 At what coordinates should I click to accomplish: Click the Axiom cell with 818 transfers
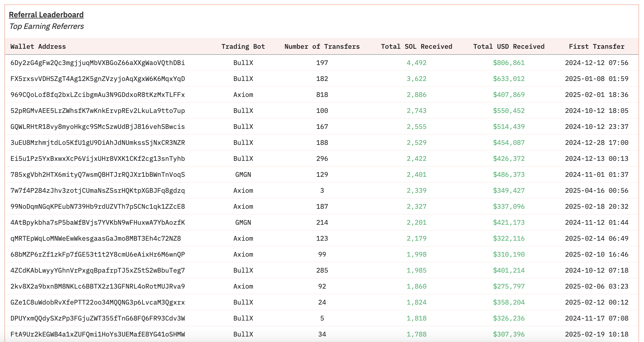(243, 95)
